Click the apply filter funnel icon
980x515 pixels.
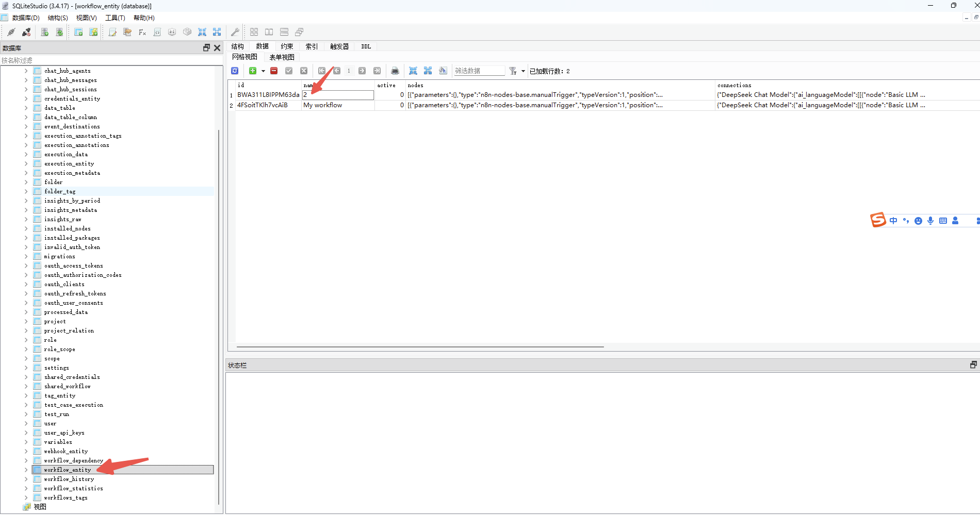click(513, 71)
